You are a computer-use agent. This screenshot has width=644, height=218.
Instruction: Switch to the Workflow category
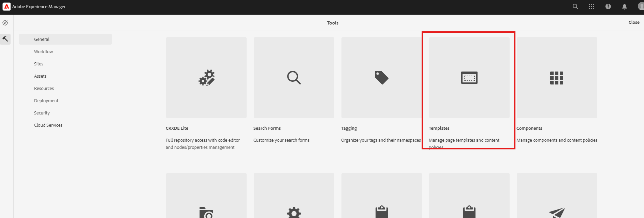pyautogui.click(x=43, y=51)
